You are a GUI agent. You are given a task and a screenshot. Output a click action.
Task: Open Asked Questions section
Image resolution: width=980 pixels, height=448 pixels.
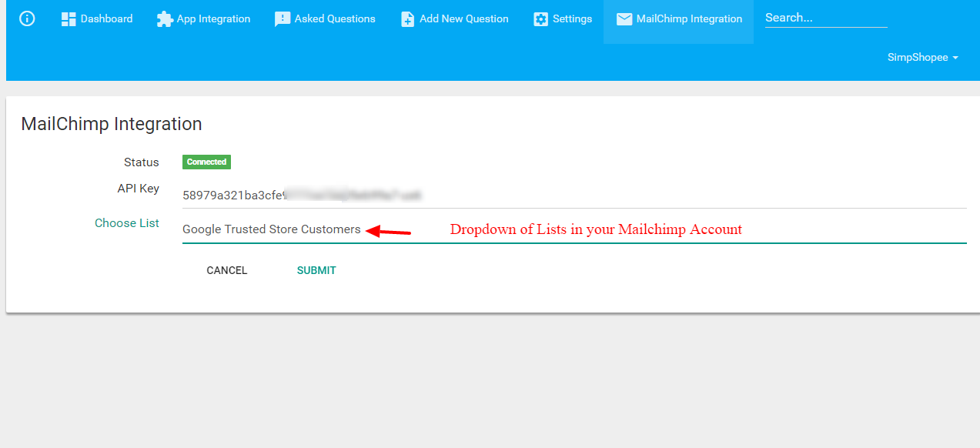(x=325, y=19)
